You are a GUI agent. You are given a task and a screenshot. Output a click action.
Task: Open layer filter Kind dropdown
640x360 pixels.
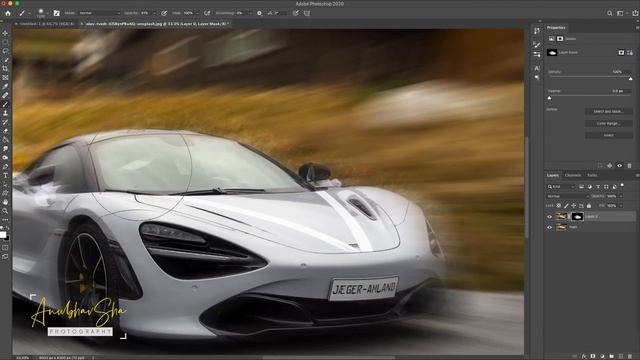tap(561, 187)
